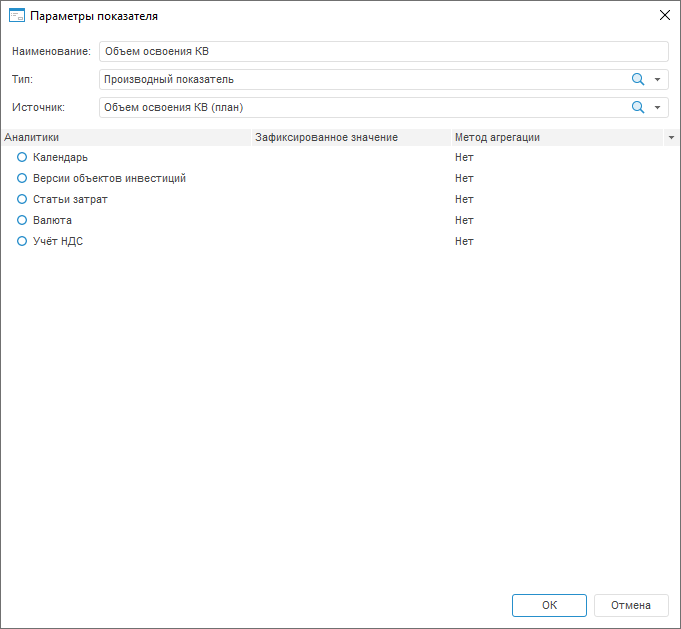Click the dialog window icon in the title bar

(16, 15)
